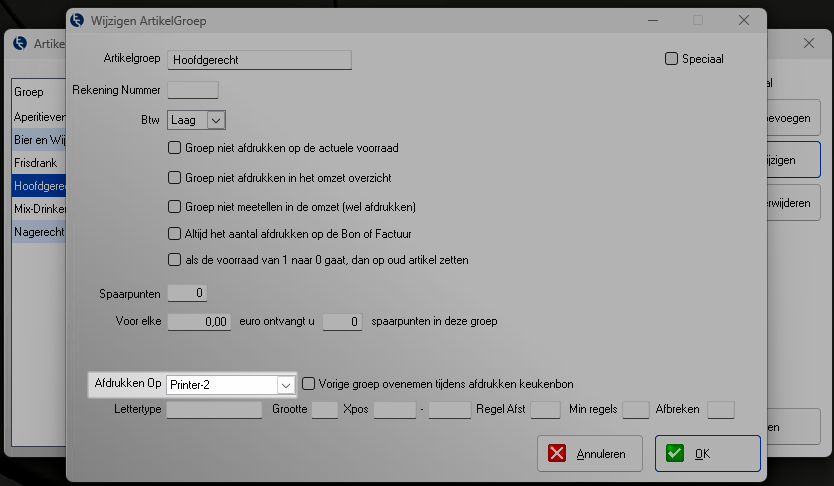Click the Lettertype field

(214, 410)
